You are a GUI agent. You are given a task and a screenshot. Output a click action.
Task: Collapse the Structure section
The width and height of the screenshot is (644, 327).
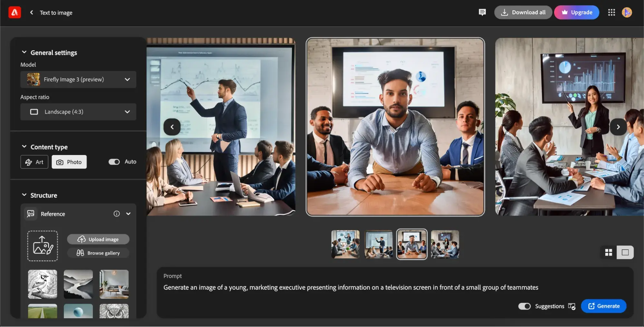24,195
